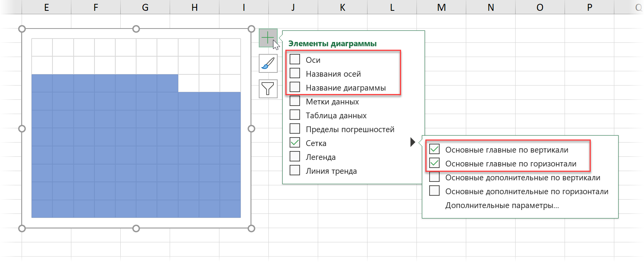
Task: Open the Chart Filters funnel button
Action: 268,89
